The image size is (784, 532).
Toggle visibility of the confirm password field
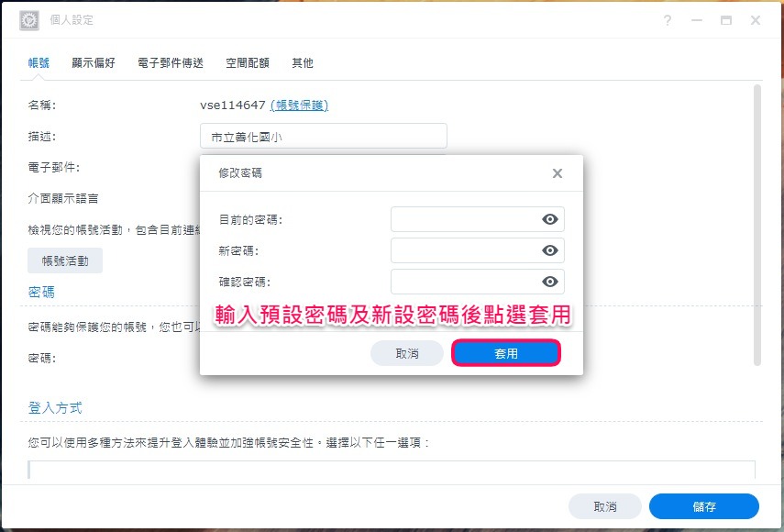pos(549,282)
